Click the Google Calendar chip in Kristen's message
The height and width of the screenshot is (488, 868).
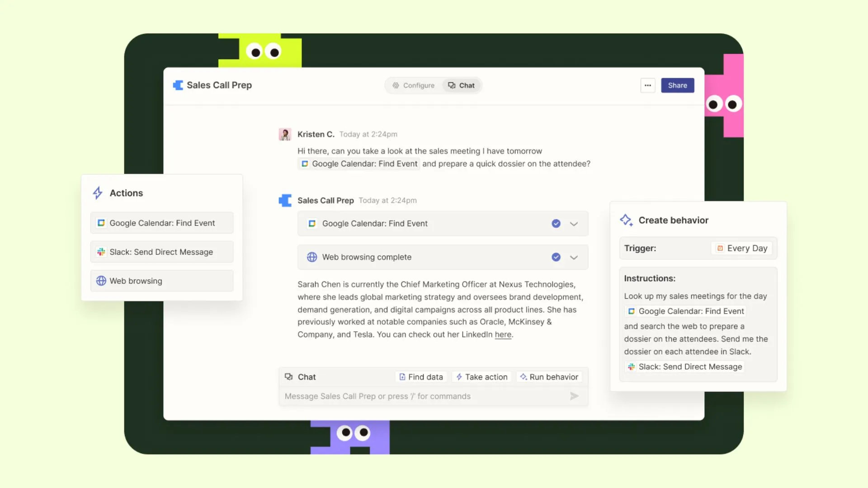point(359,164)
